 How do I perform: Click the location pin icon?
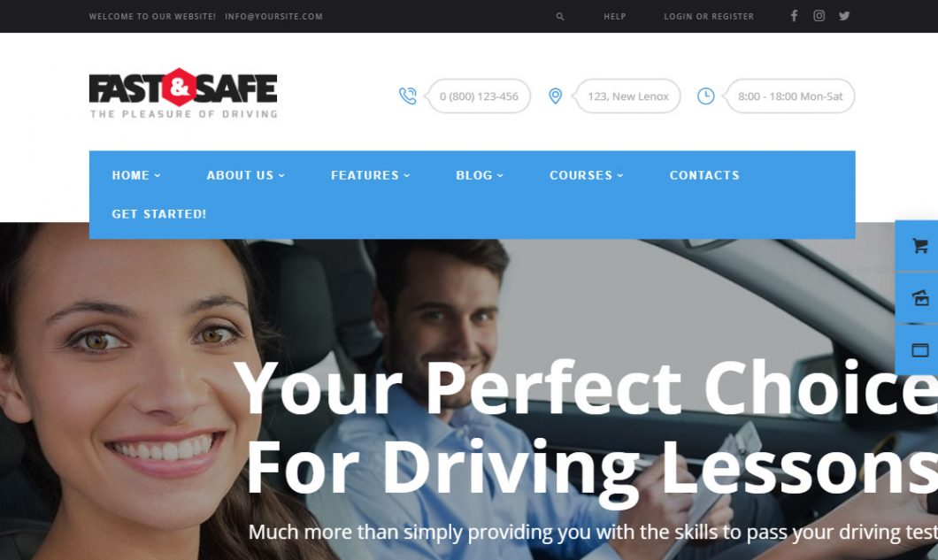coord(555,96)
